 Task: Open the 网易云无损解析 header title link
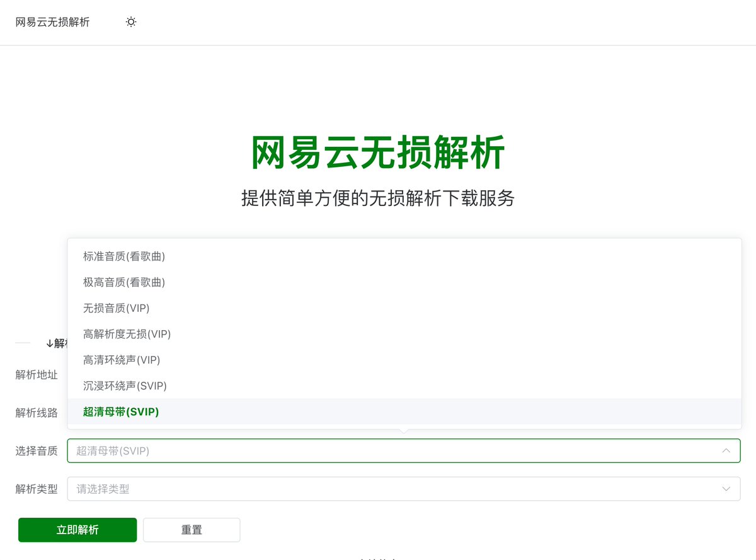click(x=53, y=22)
